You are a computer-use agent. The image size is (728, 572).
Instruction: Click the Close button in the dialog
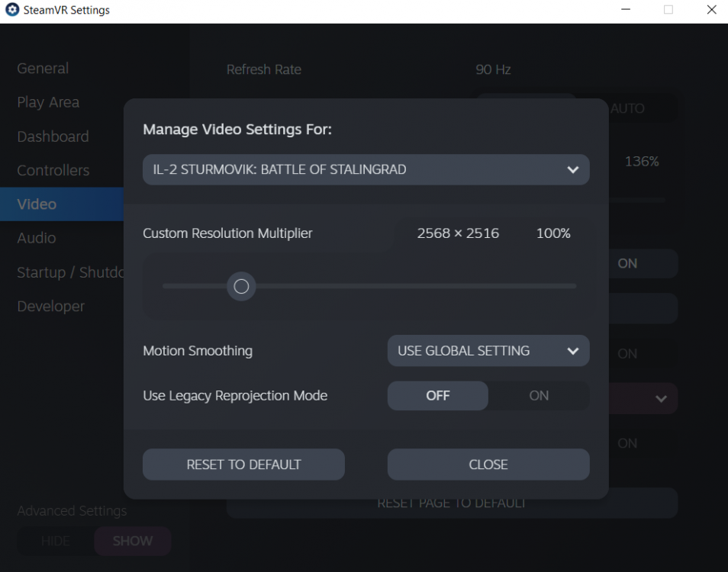coord(488,464)
